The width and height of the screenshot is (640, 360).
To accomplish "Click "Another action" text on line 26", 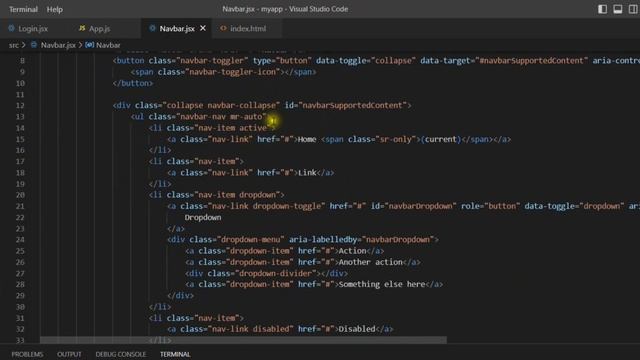I will (x=371, y=262).
